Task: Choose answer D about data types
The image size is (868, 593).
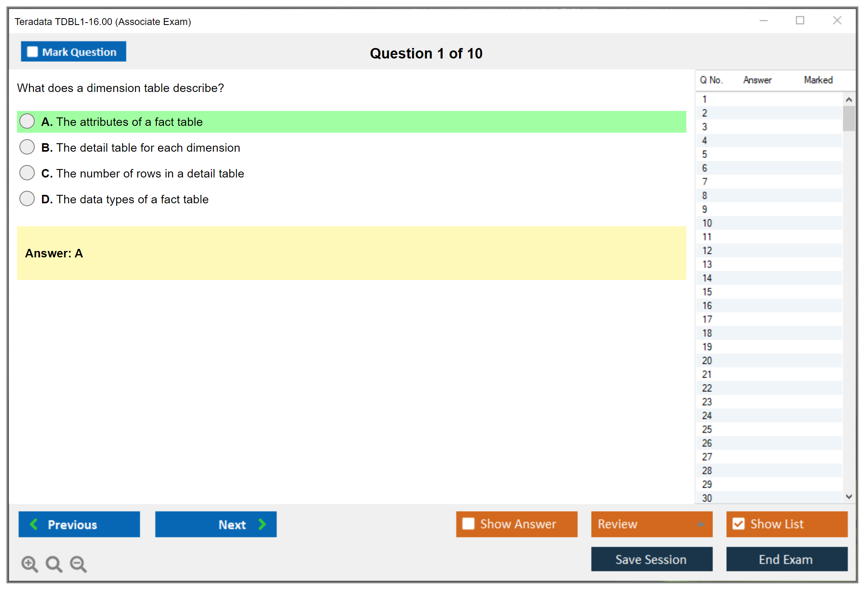Action: click(27, 199)
